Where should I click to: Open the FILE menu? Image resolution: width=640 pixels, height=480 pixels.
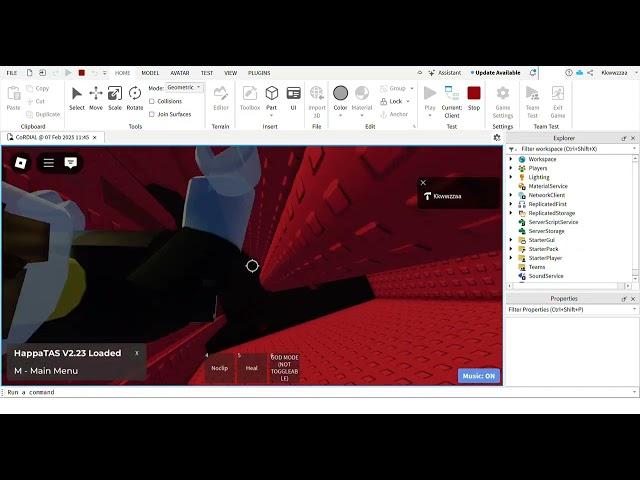(12, 73)
